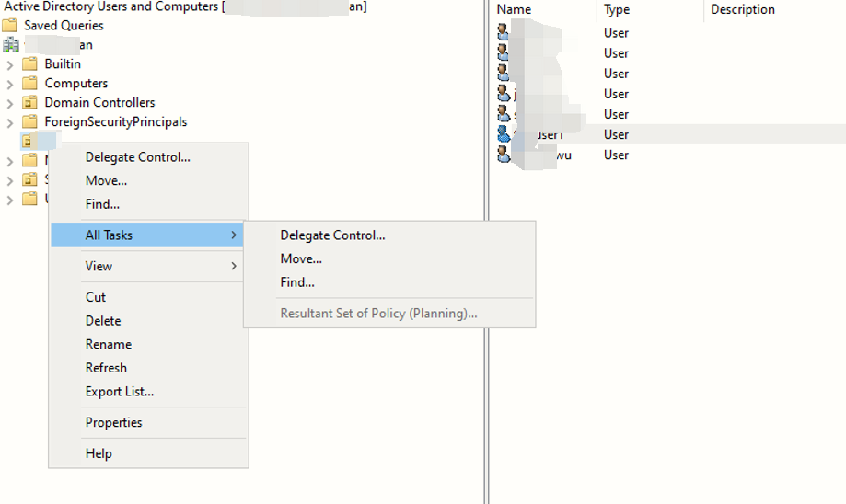Select the Builtin tree item
The height and width of the screenshot is (504, 846).
[63, 63]
